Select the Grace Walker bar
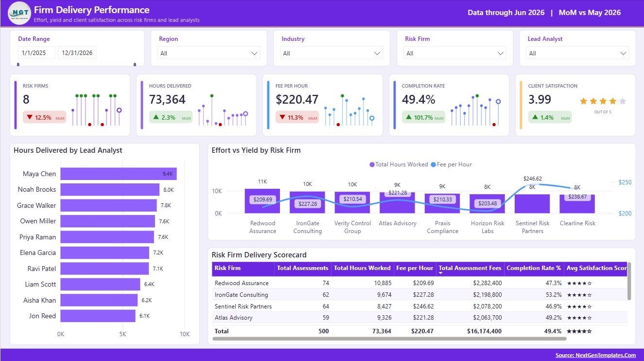This screenshot has height=361, width=644. [x=109, y=205]
